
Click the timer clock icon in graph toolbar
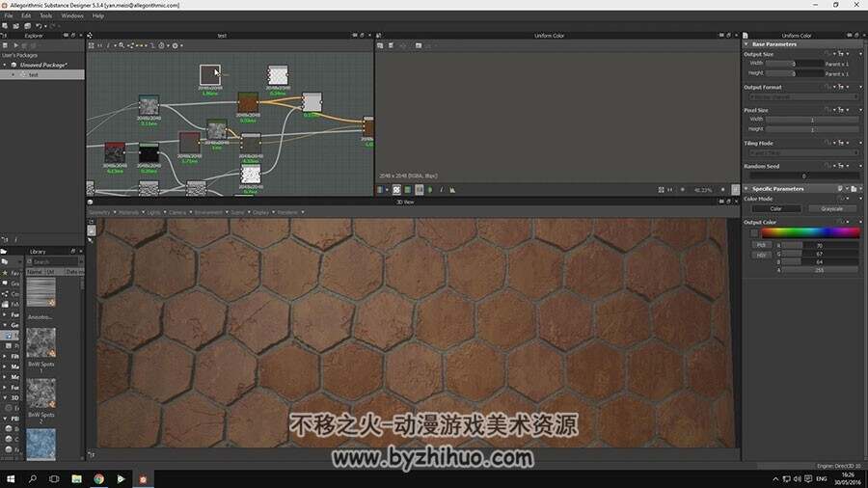tap(162, 45)
